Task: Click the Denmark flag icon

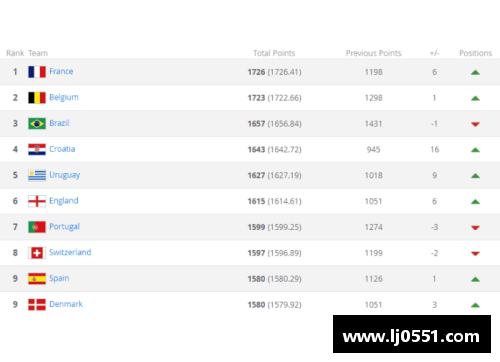Action: (37, 305)
